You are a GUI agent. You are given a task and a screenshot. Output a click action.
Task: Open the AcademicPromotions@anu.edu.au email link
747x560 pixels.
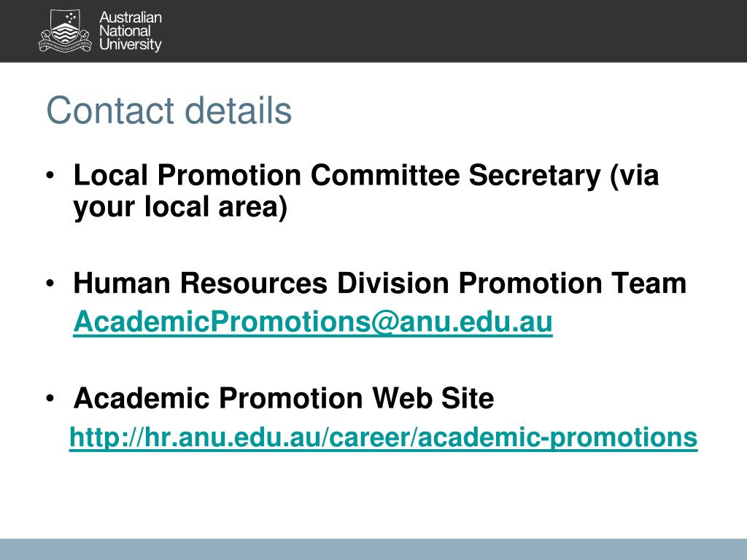click(x=313, y=322)
